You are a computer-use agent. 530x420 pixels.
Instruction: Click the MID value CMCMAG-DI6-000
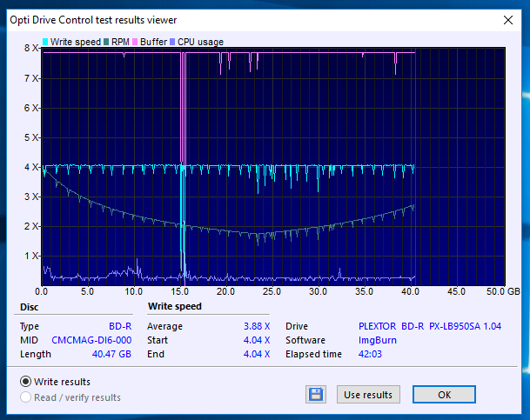91,340
